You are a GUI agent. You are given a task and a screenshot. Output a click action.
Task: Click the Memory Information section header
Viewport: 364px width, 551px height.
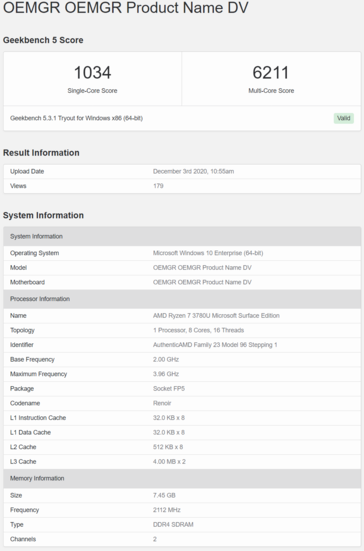pos(182,478)
